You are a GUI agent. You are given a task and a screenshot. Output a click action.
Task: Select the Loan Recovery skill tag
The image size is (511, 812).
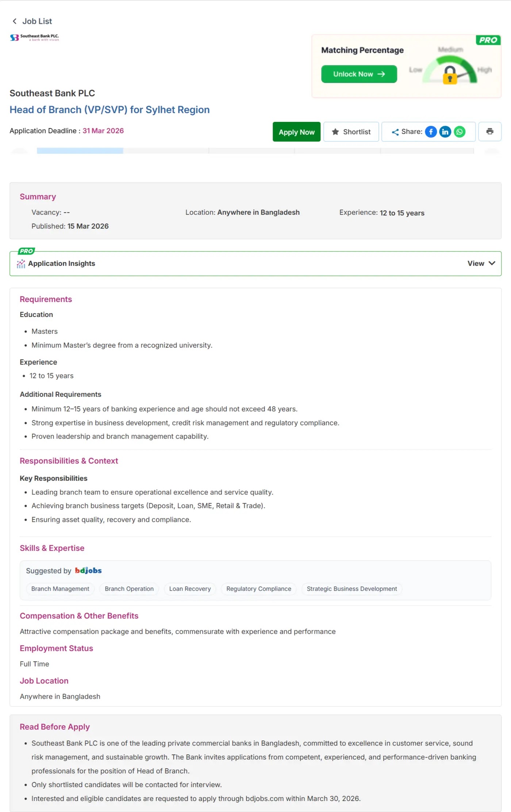point(190,589)
